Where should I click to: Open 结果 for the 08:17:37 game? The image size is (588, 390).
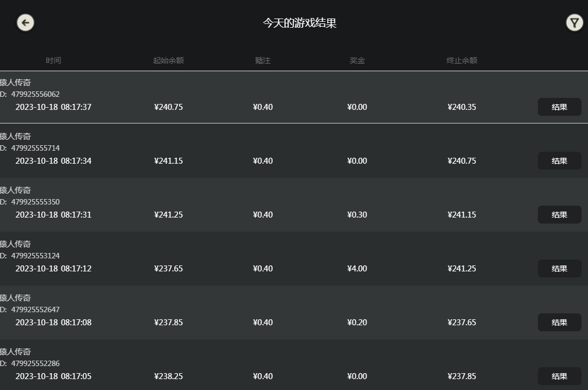tap(559, 107)
